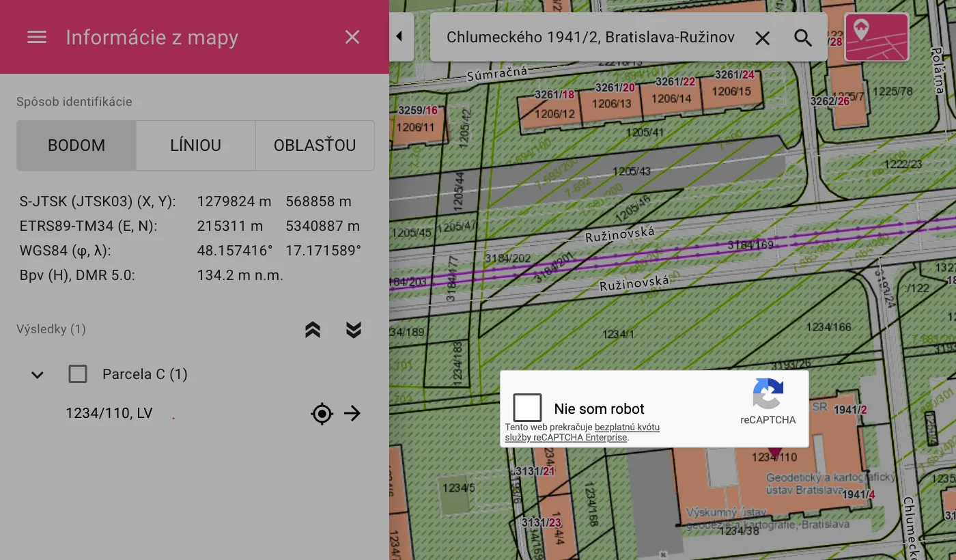Open the map layer switcher thumbnail
The height and width of the screenshot is (560, 956).
pos(877,38)
